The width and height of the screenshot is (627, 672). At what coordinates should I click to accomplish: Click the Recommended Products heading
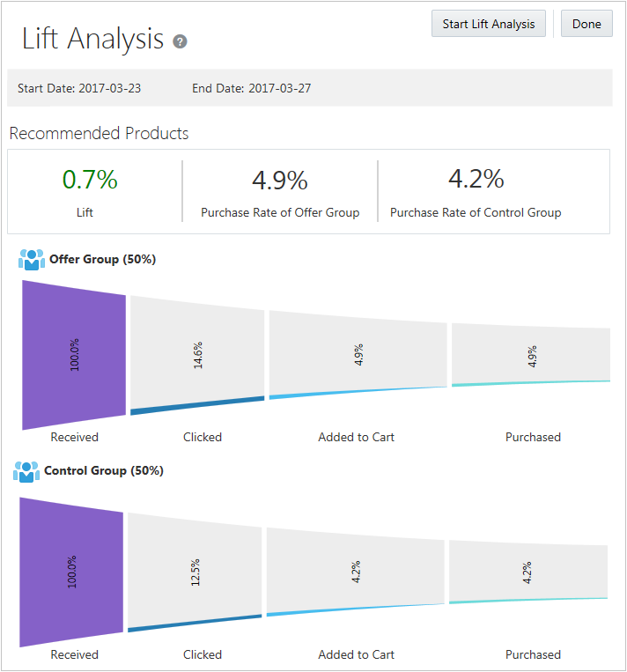tap(99, 134)
